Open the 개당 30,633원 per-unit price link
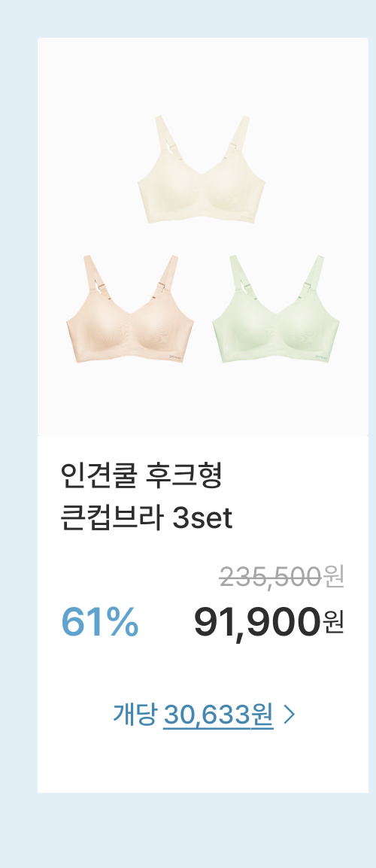Viewport: 376px width, 868px height. [205, 715]
